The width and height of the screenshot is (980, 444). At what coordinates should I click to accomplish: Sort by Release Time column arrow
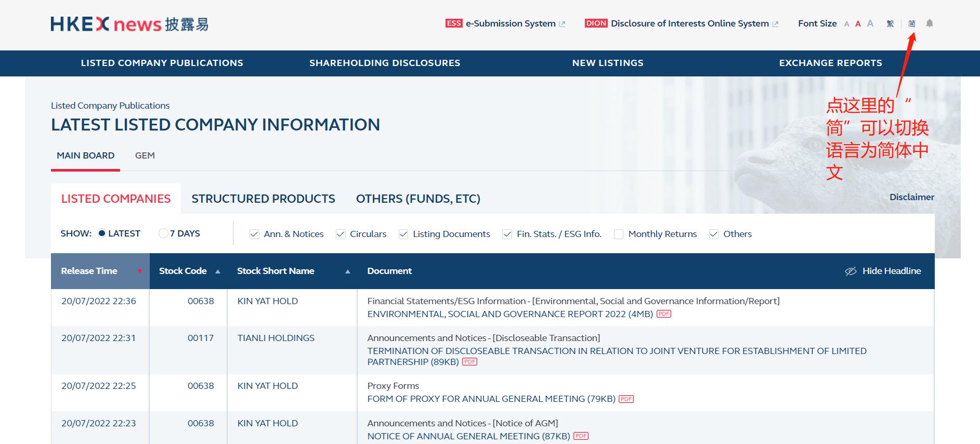pos(139,271)
